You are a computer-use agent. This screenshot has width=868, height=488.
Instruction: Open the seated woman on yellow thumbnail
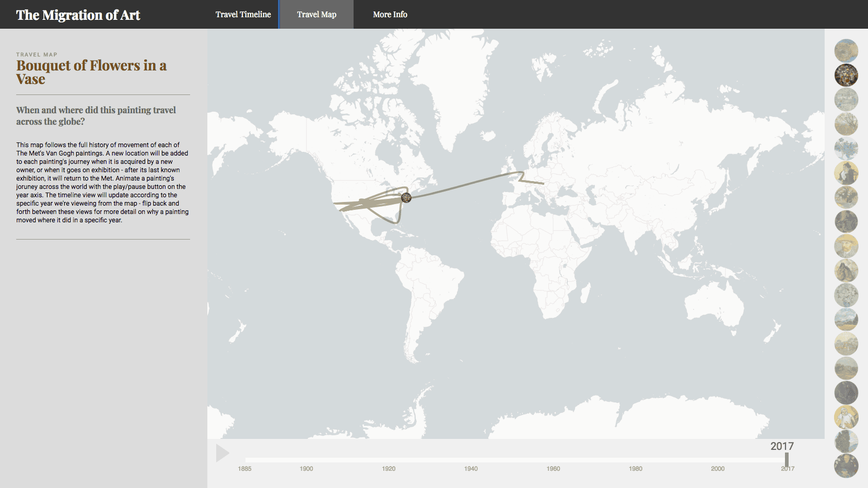[x=846, y=173]
